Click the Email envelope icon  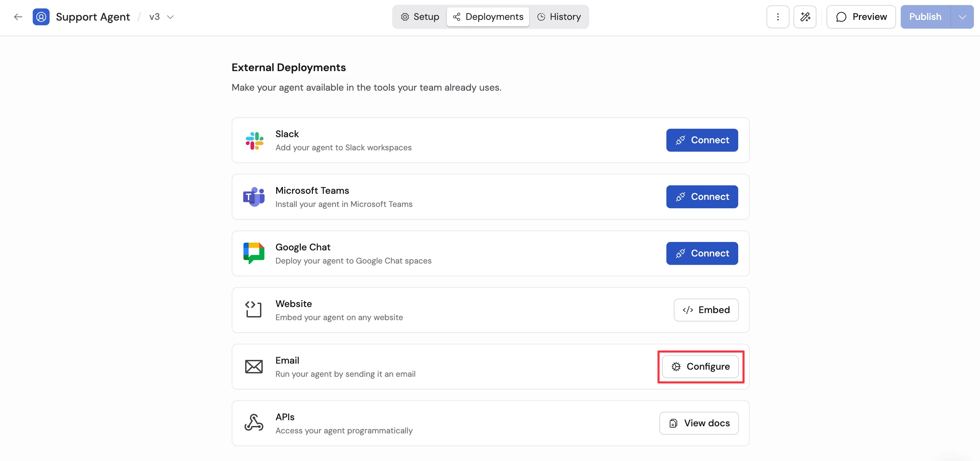tap(254, 367)
